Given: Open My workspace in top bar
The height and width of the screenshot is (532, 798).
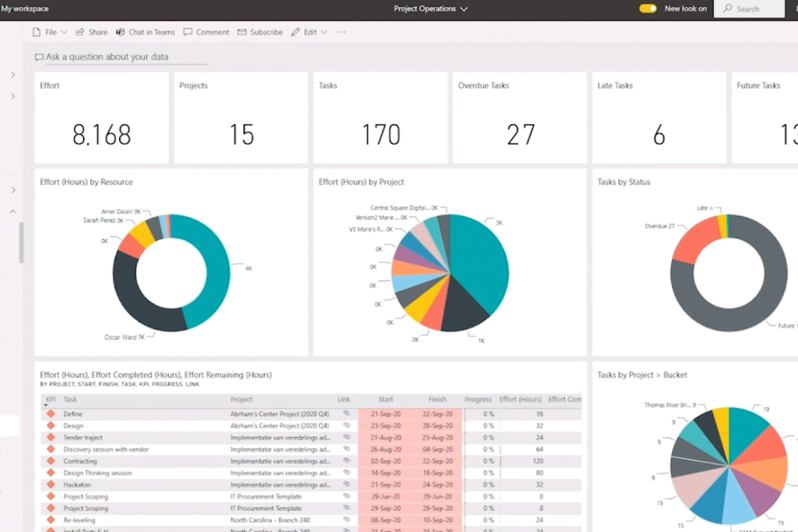Looking at the screenshot, I should (25, 9).
